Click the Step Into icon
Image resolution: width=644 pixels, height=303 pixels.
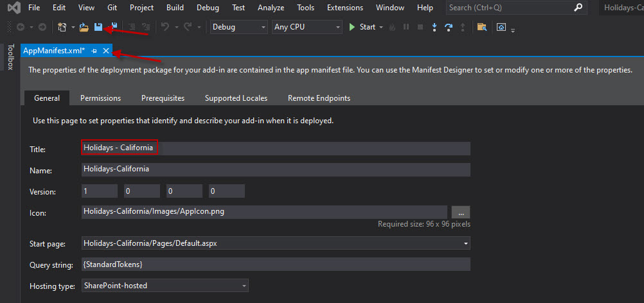pos(434,27)
